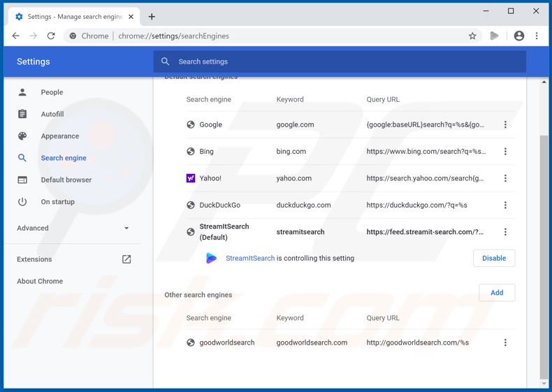Image resolution: width=552 pixels, height=392 pixels.
Task: Go to the Appearance settings section
Action: tap(59, 136)
